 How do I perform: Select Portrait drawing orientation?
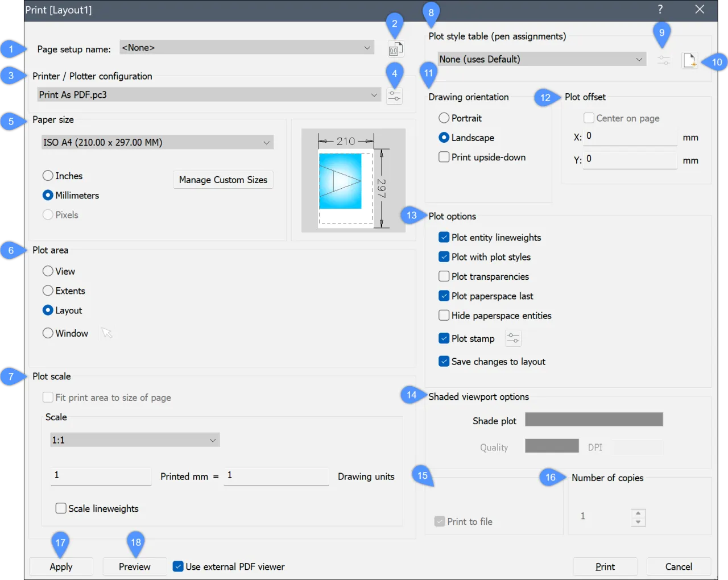tap(444, 118)
